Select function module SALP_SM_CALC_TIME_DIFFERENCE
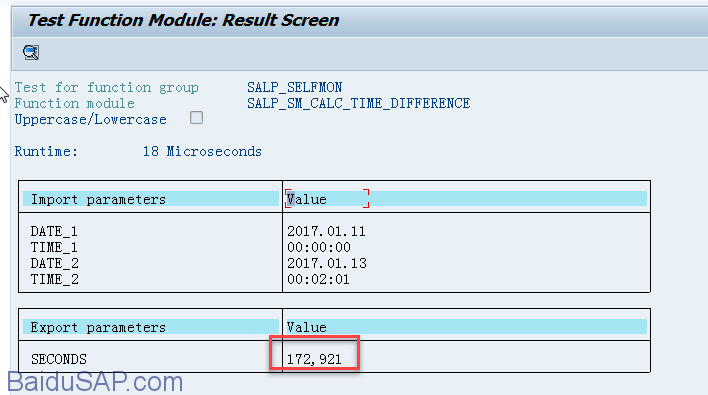 [359, 103]
